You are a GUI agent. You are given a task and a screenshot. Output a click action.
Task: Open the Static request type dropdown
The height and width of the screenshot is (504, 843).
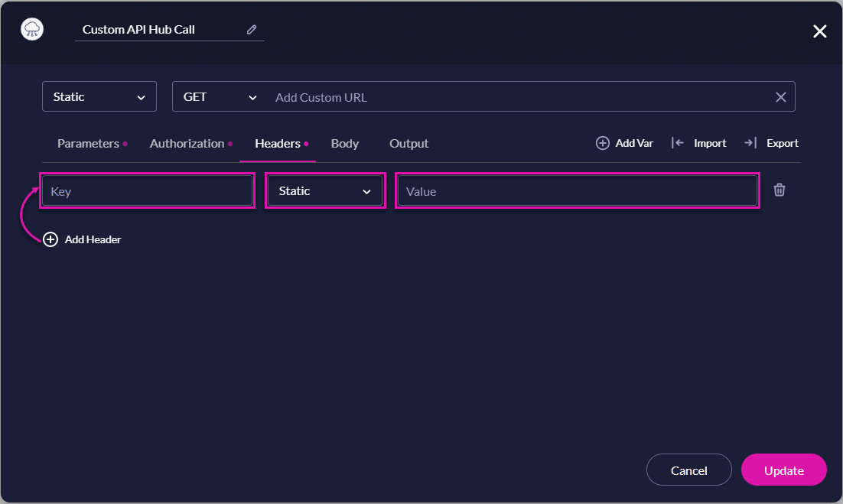99,96
